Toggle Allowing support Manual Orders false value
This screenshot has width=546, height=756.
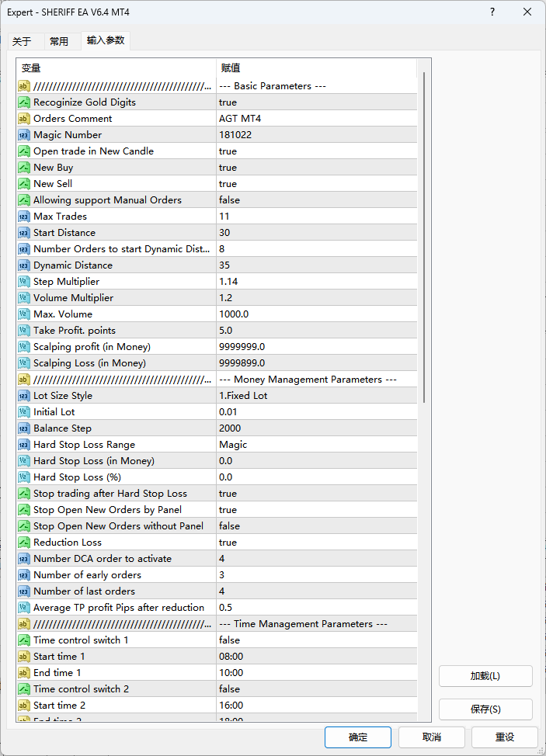pyautogui.click(x=316, y=200)
